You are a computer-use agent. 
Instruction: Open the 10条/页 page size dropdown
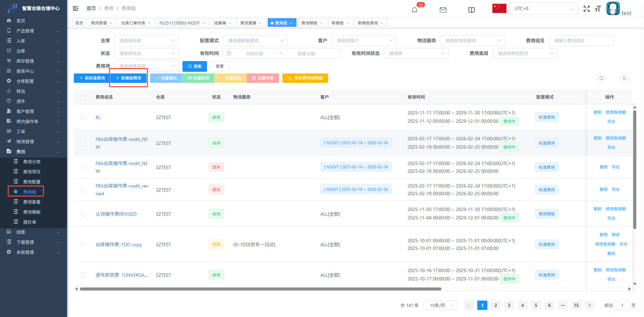(x=440, y=305)
